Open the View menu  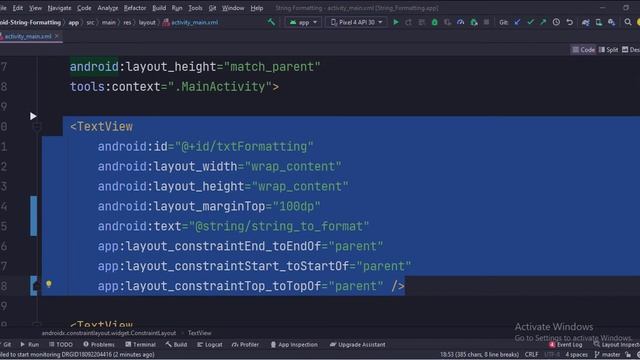(35, 8)
